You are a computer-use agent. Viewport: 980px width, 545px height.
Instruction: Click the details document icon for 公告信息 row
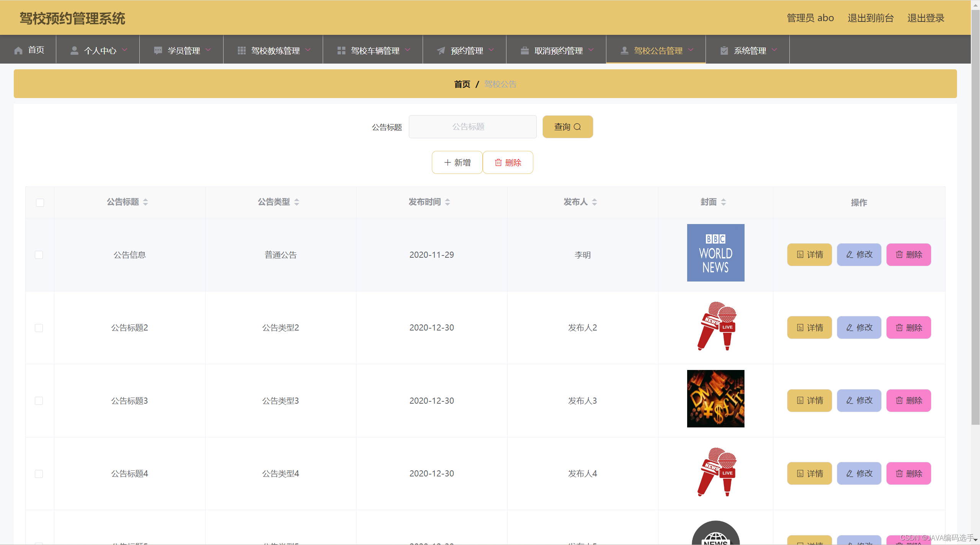point(800,255)
